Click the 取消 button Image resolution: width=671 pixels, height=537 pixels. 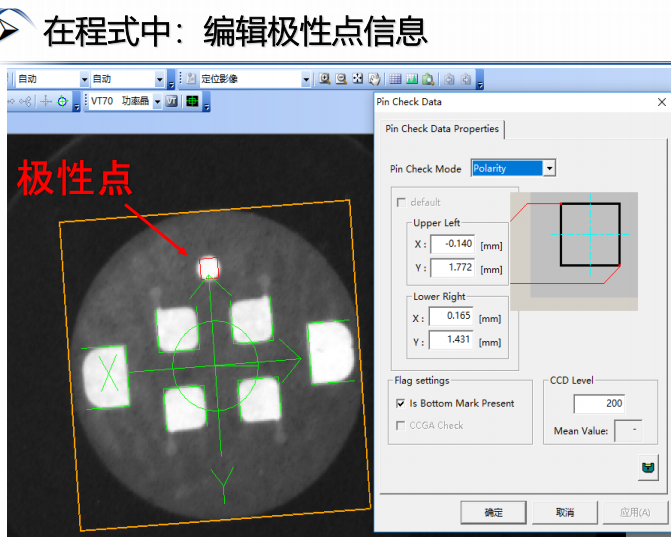click(565, 512)
